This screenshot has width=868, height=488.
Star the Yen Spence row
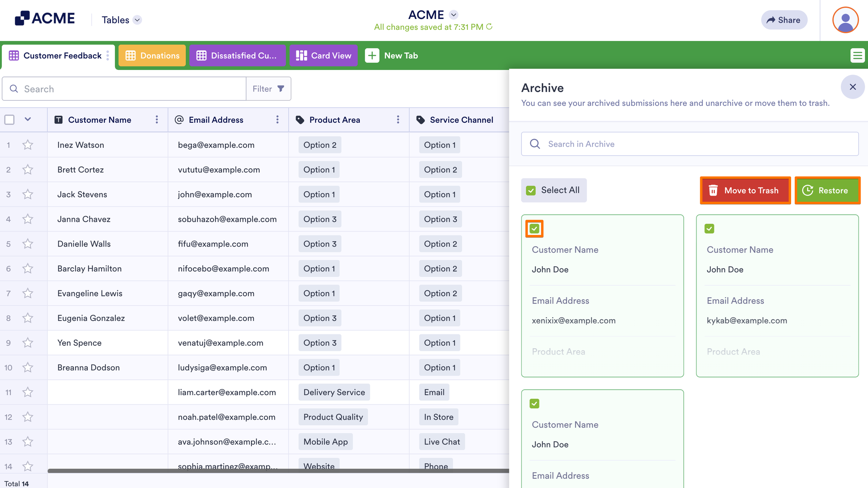click(x=27, y=343)
